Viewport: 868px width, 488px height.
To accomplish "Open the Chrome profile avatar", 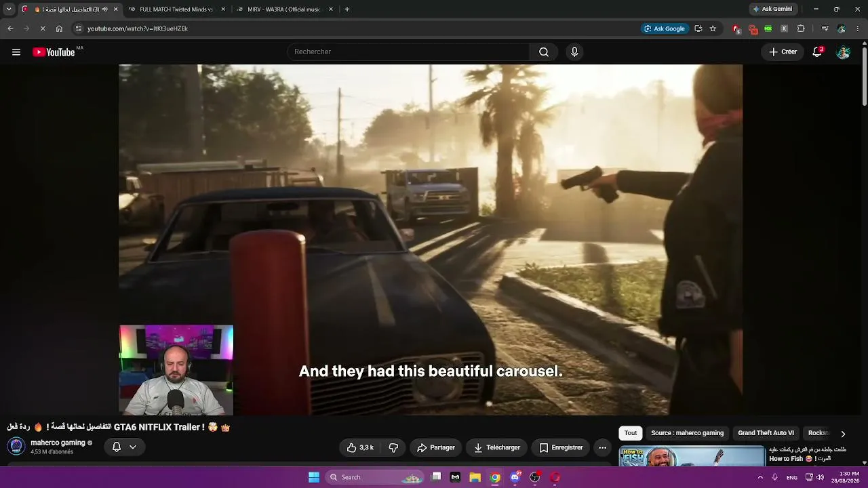I will [x=842, y=28].
